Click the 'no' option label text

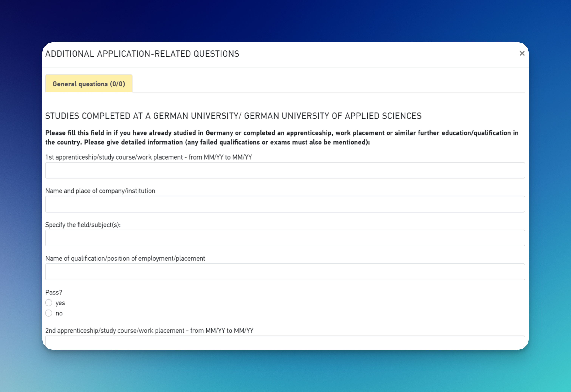(x=59, y=313)
